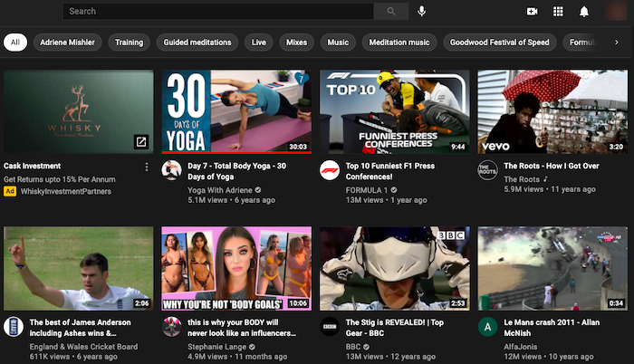Open Day 7 - Total Body Yoga title
This screenshot has height=364, width=634.
(x=237, y=171)
